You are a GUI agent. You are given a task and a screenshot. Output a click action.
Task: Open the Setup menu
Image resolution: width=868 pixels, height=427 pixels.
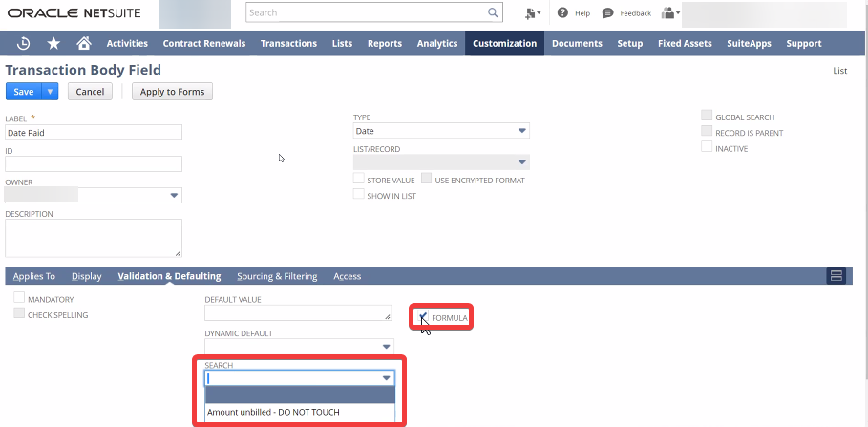[x=630, y=43]
